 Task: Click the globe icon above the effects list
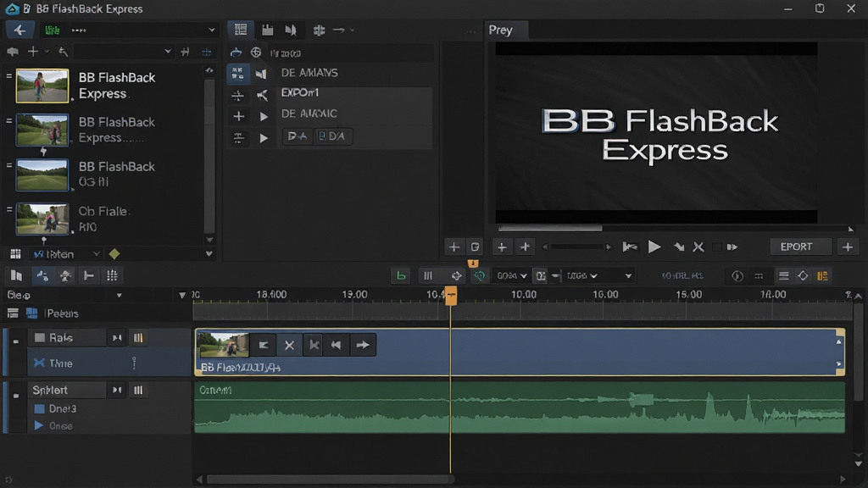(256, 52)
